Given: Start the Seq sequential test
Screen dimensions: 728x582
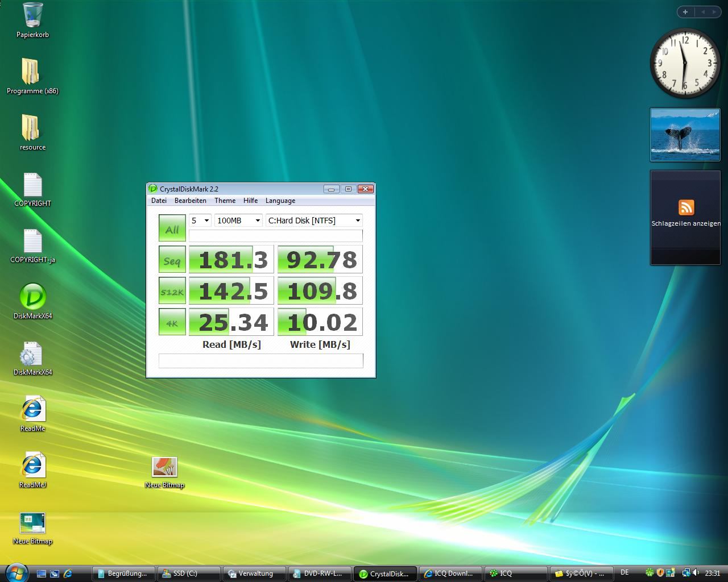Looking at the screenshot, I should coord(172,259).
